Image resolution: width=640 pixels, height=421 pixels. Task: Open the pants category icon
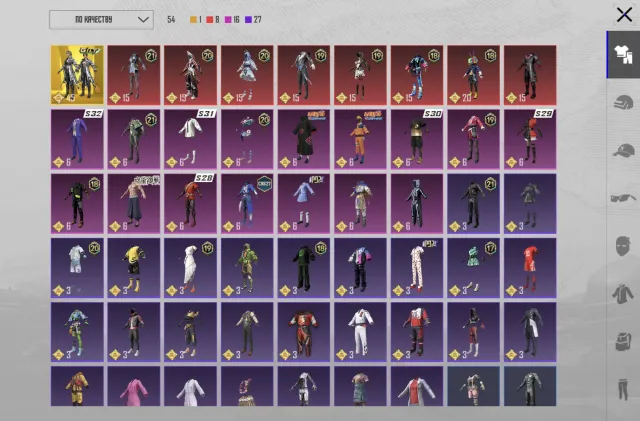tap(623, 389)
